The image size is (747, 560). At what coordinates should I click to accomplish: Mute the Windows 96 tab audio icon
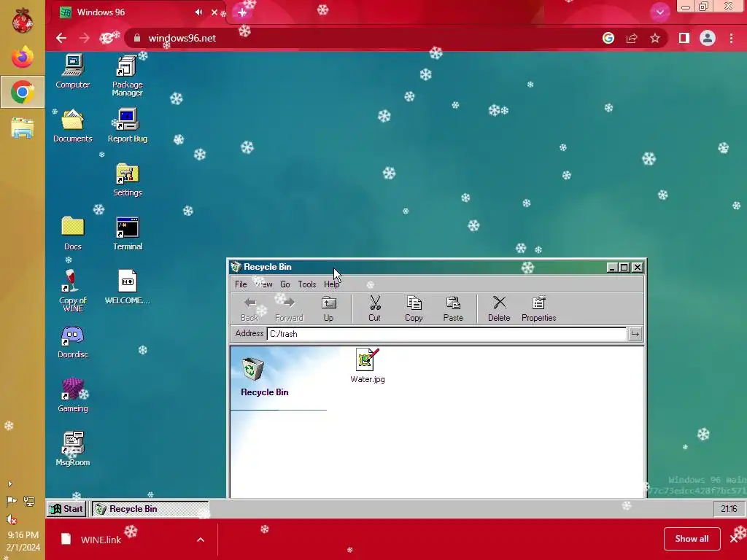coord(198,12)
